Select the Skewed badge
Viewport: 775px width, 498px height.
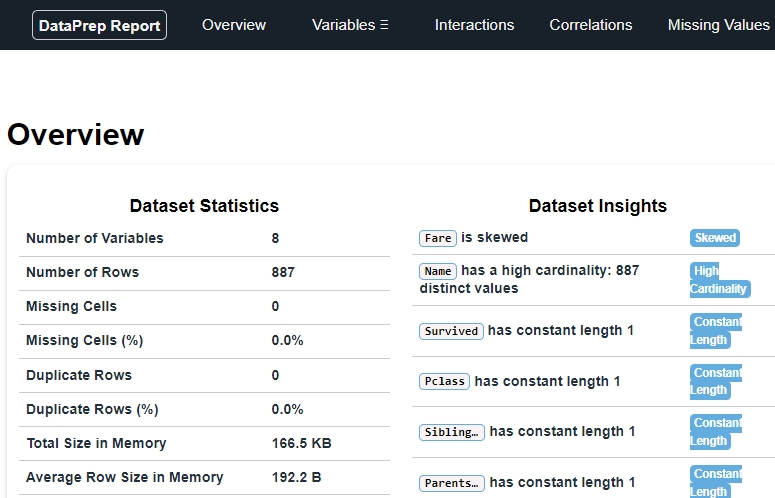pyautogui.click(x=715, y=238)
